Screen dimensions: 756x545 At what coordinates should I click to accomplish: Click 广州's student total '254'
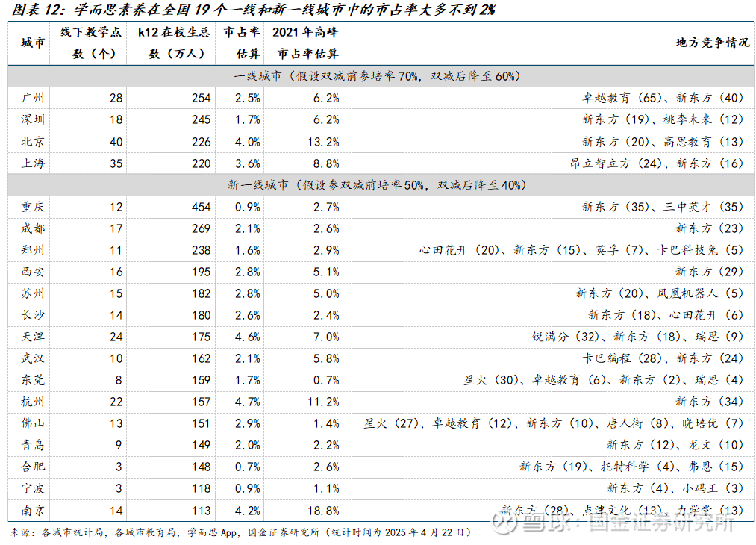point(201,99)
